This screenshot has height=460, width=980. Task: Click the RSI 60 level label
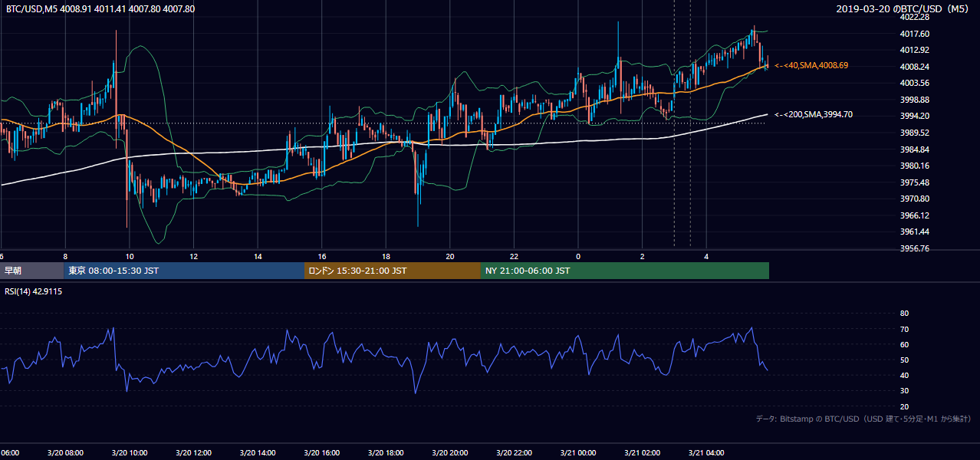[904, 344]
